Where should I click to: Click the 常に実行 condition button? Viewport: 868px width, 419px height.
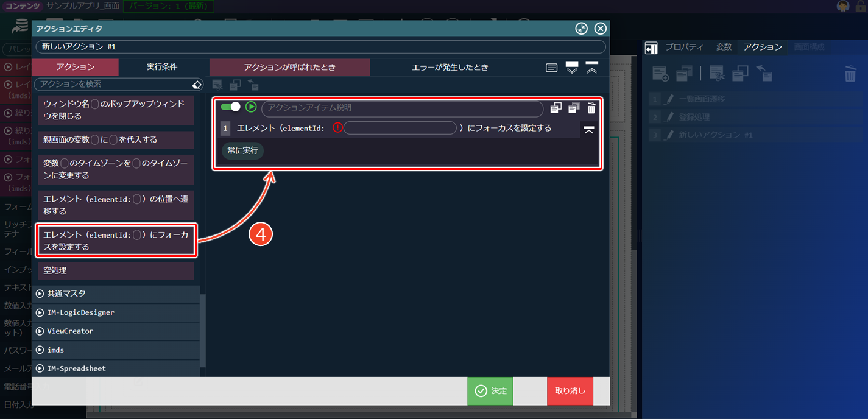click(242, 150)
